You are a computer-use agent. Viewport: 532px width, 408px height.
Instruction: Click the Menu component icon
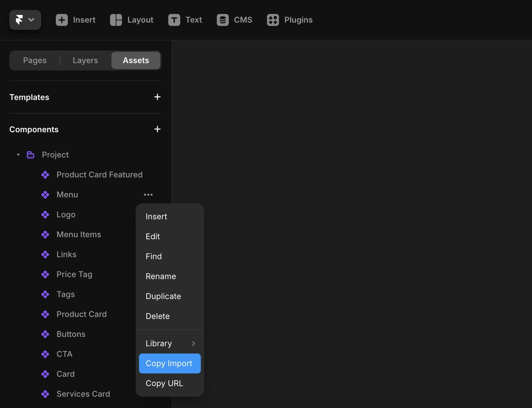(x=45, y=195)
